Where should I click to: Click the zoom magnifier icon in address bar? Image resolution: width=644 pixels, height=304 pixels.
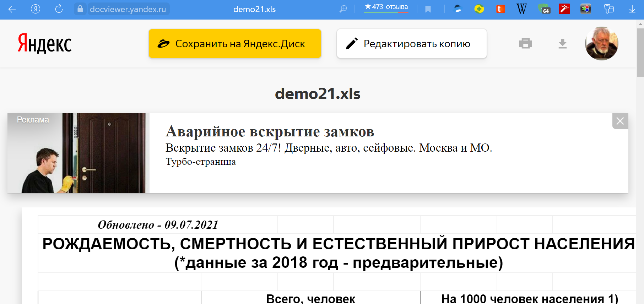(x=343, y=9)
